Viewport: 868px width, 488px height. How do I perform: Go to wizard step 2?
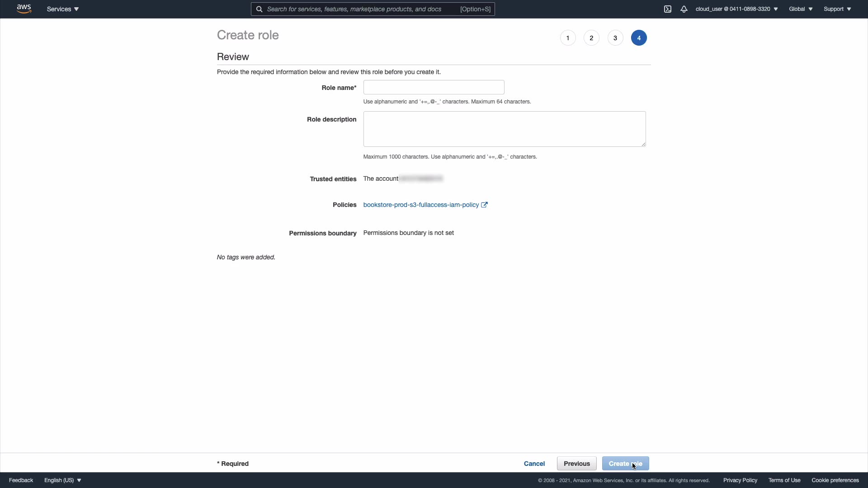(591, 38)
